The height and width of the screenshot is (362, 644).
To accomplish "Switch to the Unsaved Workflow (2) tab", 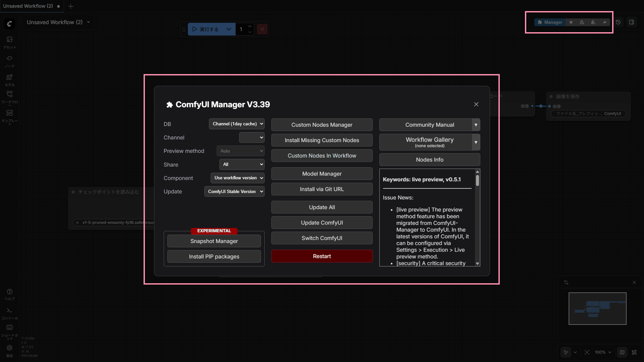I will point(28,6).
